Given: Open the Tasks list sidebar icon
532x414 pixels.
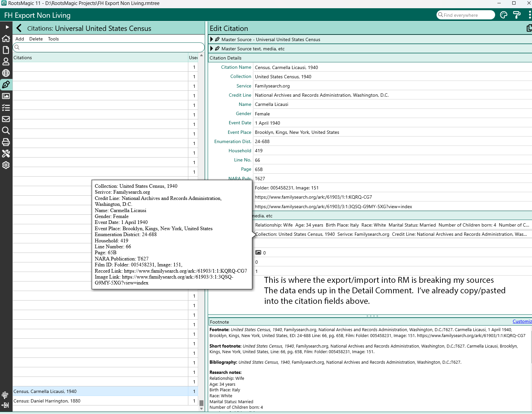Looking at the screenshot, I should pyautogui.click(x=6, y=108).
